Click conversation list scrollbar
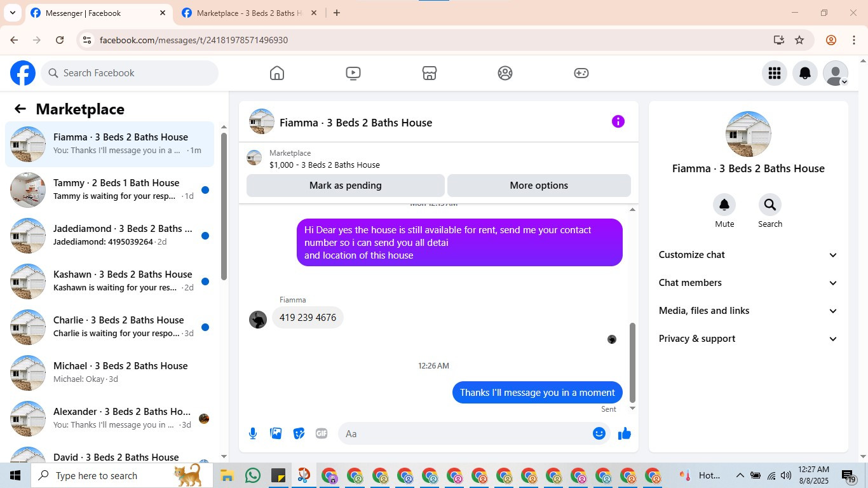This screenshot has height=488, width=868. (224, 206)
